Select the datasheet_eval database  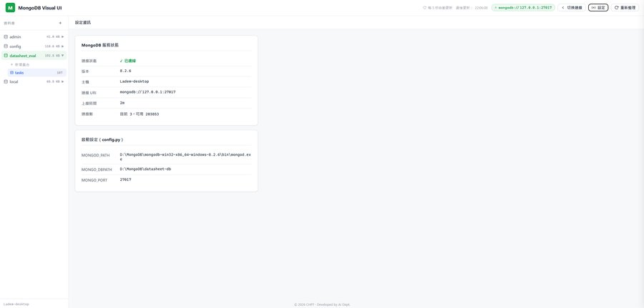pos(34,55)
